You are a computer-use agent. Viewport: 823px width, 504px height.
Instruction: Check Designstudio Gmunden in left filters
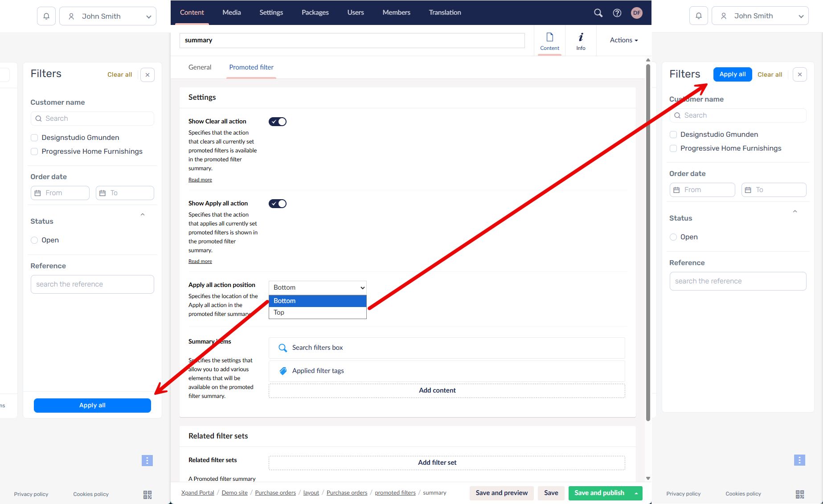click(x=34, y=138)
